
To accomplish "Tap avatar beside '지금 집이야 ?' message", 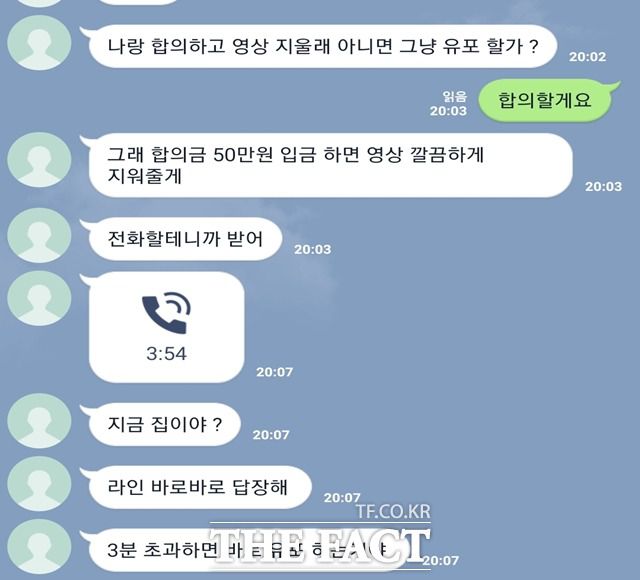I will point(39,421).
